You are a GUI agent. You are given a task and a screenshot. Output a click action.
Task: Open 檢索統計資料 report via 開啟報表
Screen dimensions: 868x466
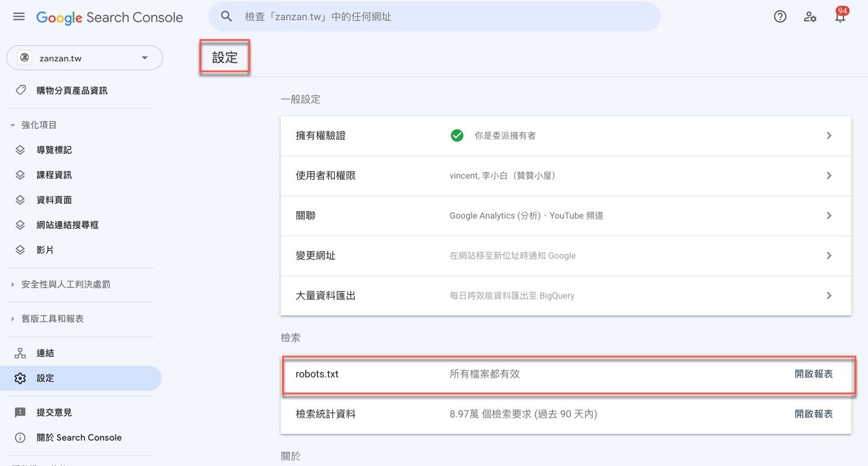[x=813, y=414]
